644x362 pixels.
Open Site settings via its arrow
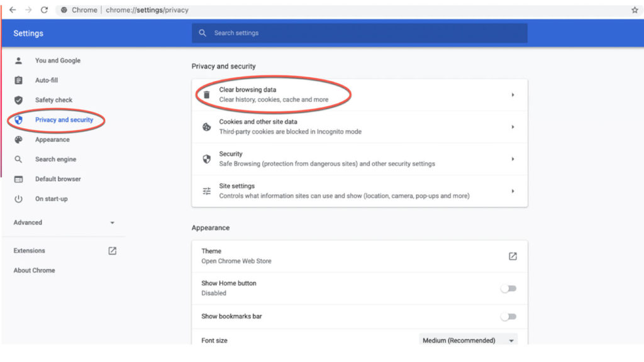tap(513, 191)
